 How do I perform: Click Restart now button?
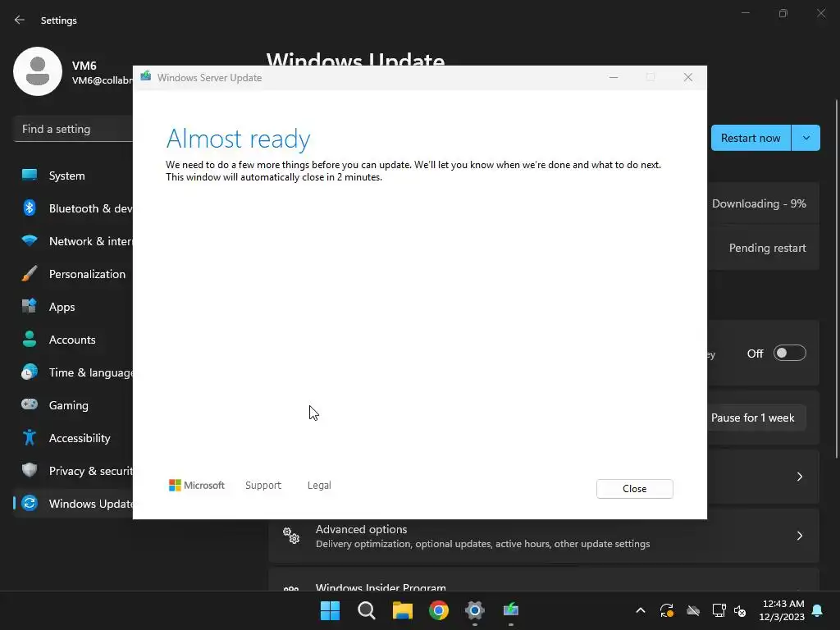[751, 138]
